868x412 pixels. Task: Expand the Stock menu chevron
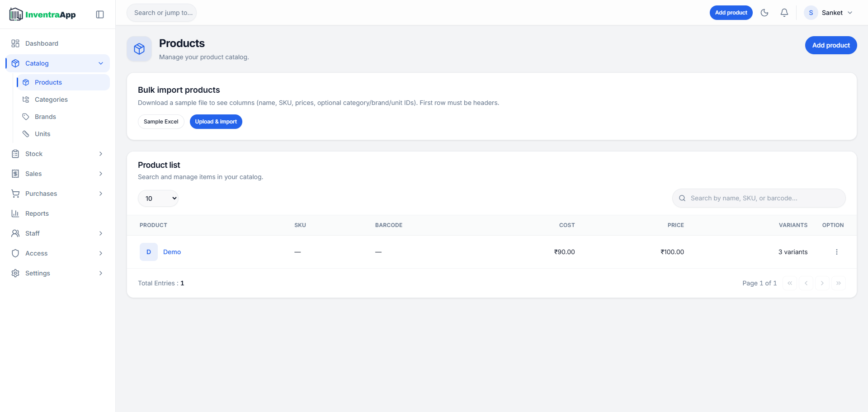click(x=100, y=154)
